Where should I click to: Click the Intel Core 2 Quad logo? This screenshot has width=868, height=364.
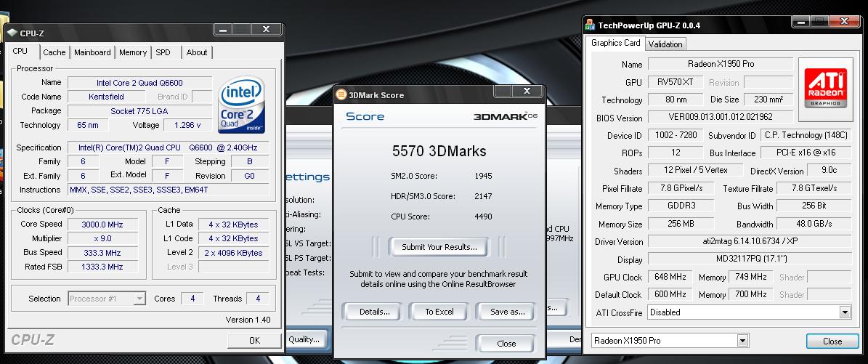[242, 105]
